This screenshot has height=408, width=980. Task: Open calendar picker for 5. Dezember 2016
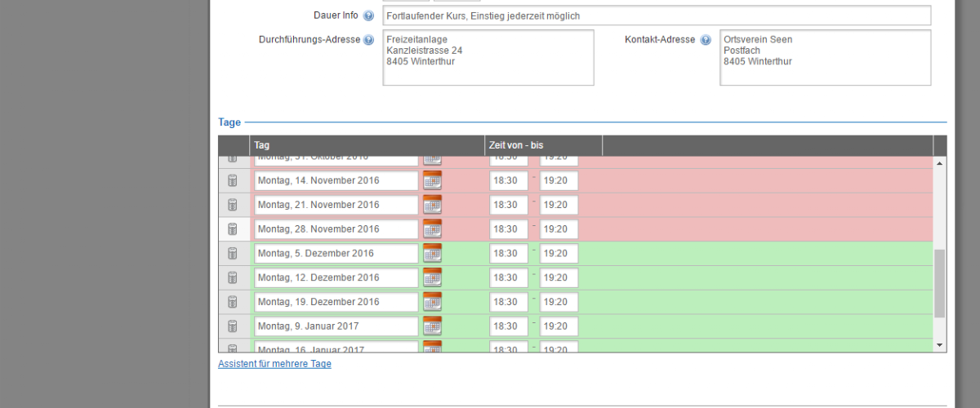click(x=432, y=254)
